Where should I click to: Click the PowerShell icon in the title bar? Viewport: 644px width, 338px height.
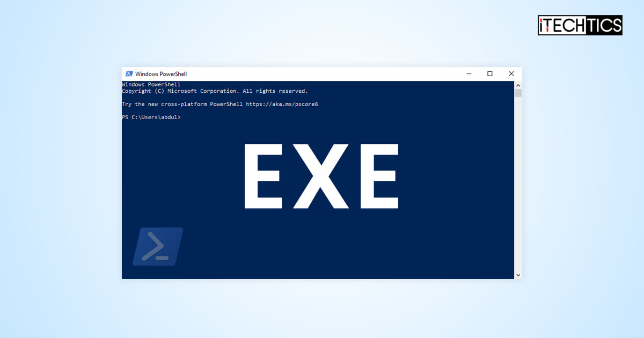click(129, 74)
